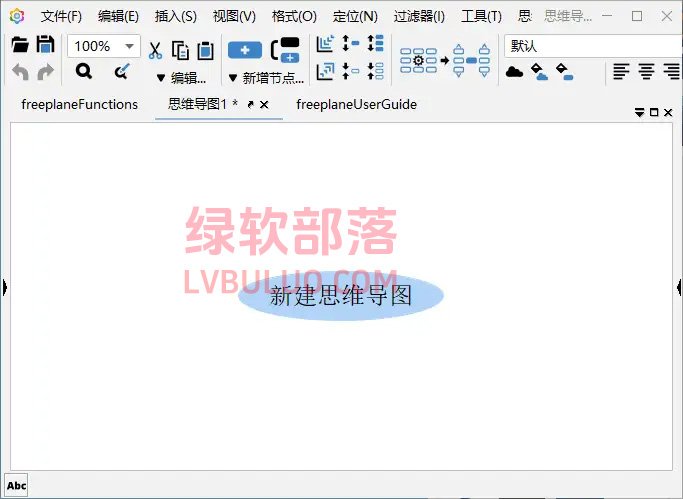The image size is (683, 499).
Task: Expand the right side panel arrow
Action: tap(679, 287)
